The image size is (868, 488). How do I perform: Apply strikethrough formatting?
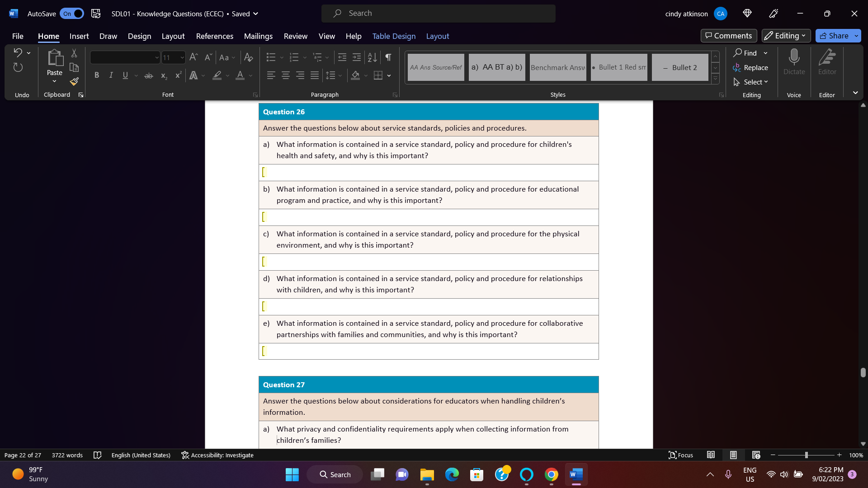pyautogui.click(x=149, y=75)
